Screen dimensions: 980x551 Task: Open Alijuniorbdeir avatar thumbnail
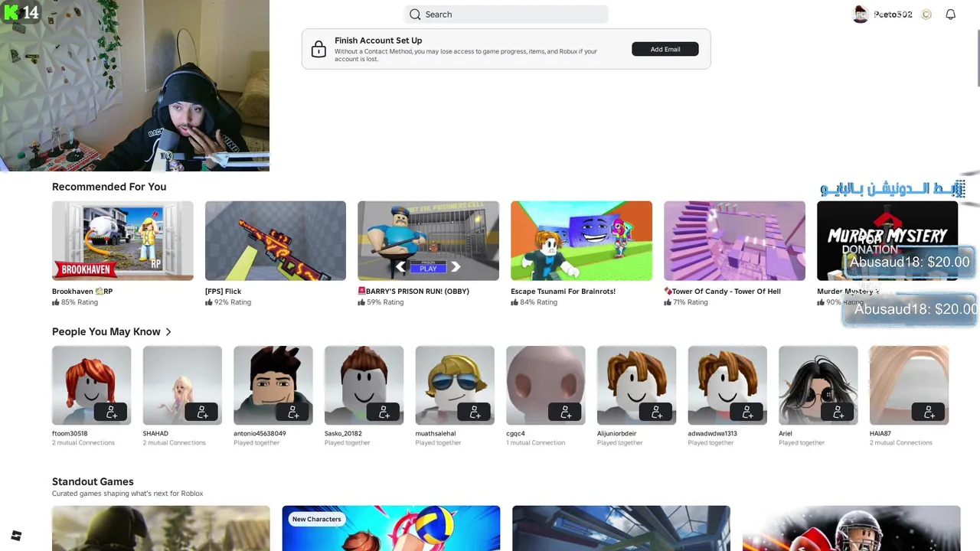[x=636, y=385]
